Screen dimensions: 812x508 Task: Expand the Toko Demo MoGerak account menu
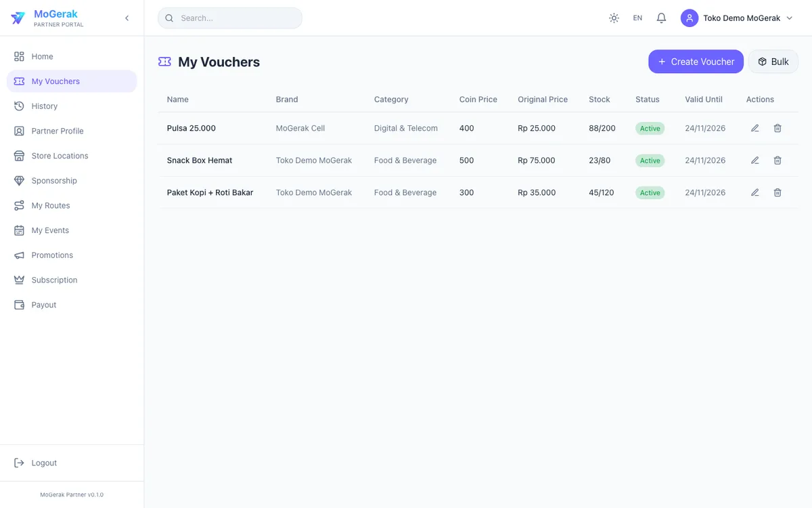click(x=738, y=18)
